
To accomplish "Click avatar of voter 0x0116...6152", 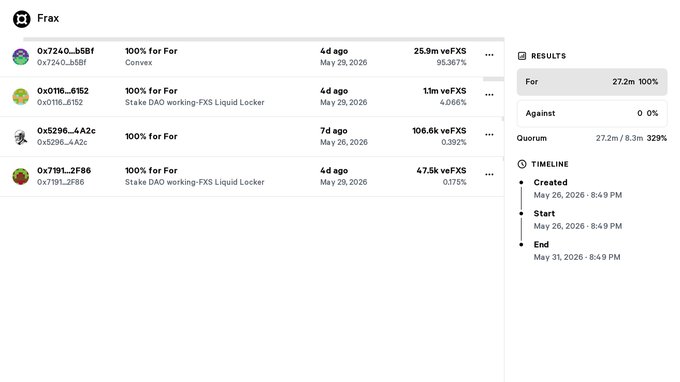I will (x=21, y=97).
